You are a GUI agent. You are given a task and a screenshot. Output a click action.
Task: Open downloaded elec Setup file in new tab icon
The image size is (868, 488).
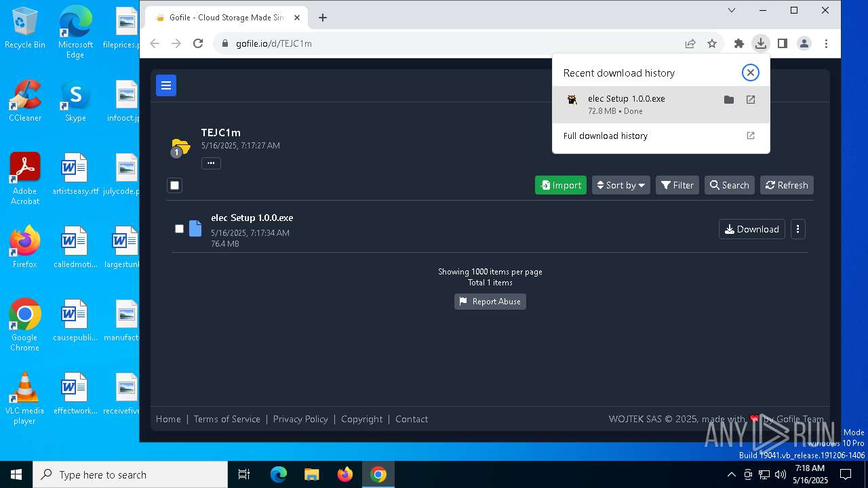tap(751, 100)
